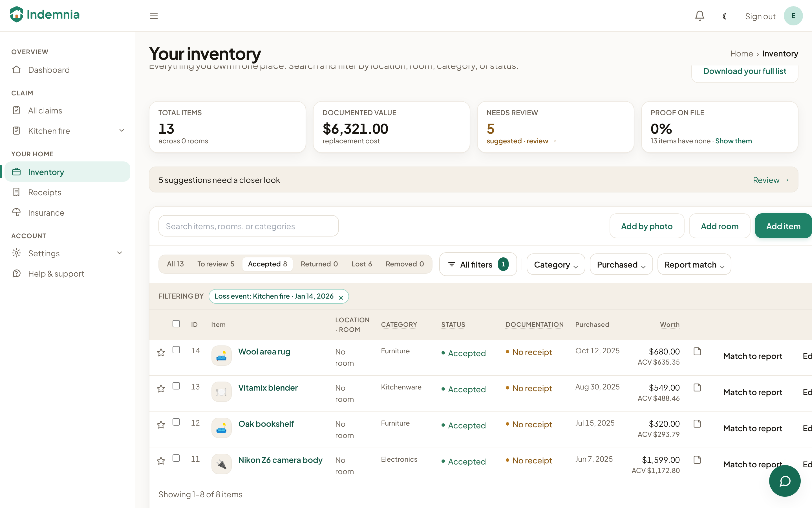Toggle the hamburger sidebar menu

click(154, 16)
